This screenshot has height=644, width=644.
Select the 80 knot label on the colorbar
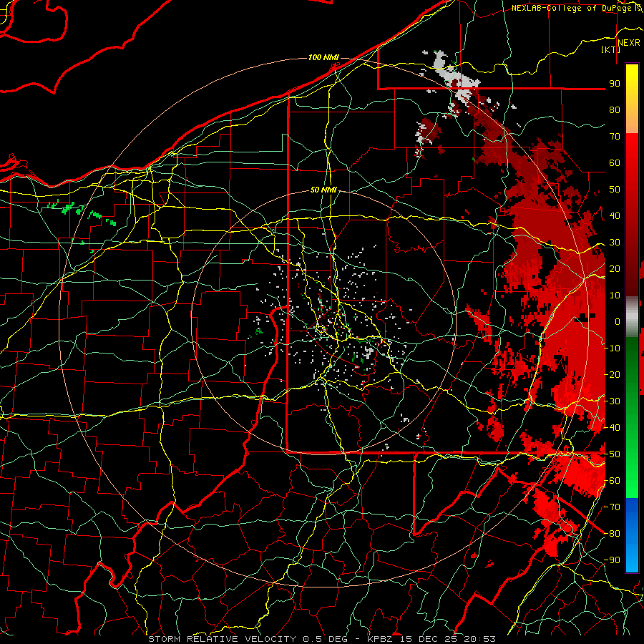point(615,109)
